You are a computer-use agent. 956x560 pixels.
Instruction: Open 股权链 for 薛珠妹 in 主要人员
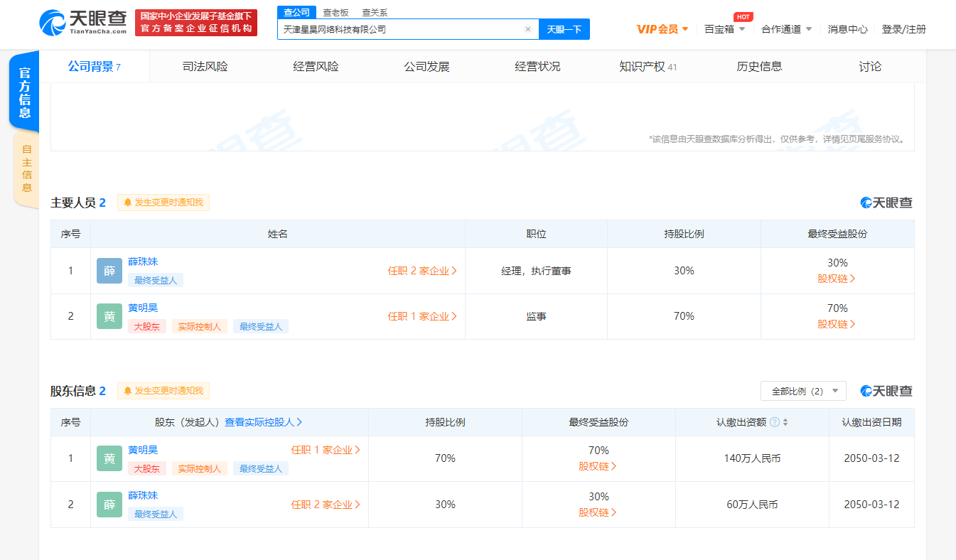click(837, 279)
